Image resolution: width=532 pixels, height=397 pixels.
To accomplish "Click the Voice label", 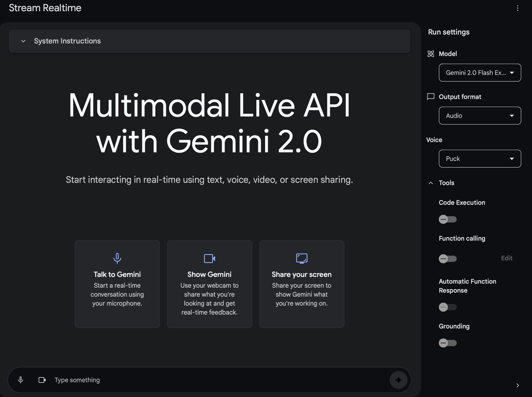I will (434, 140).
